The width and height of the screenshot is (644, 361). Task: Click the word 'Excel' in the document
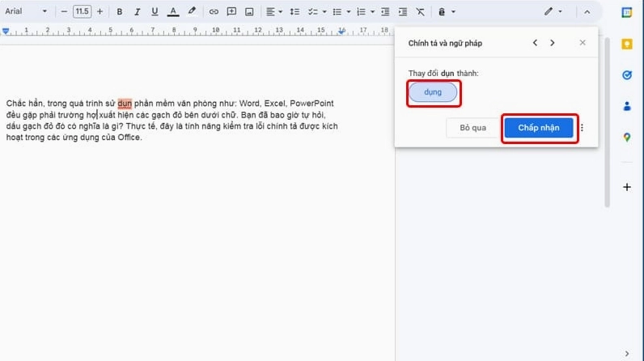[274, 104]
